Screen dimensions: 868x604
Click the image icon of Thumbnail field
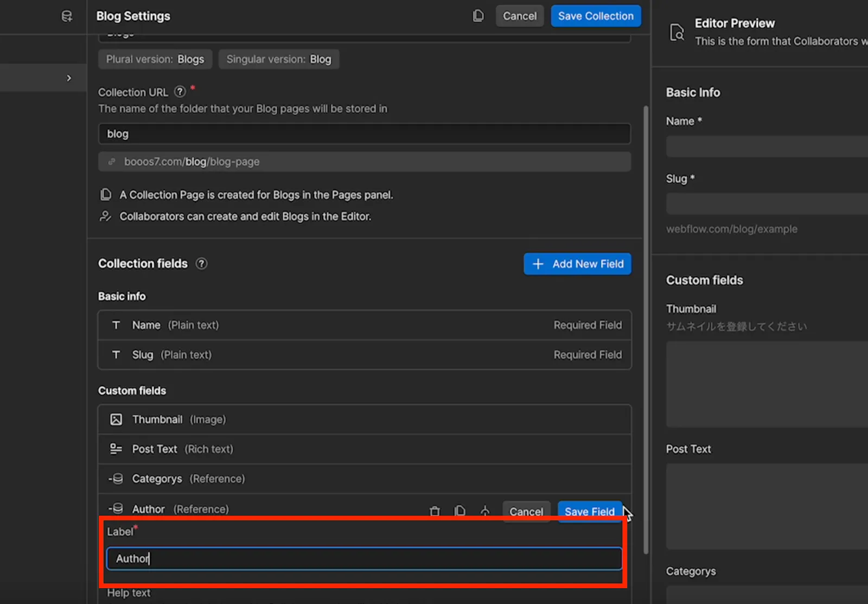(x=116, y=419)
